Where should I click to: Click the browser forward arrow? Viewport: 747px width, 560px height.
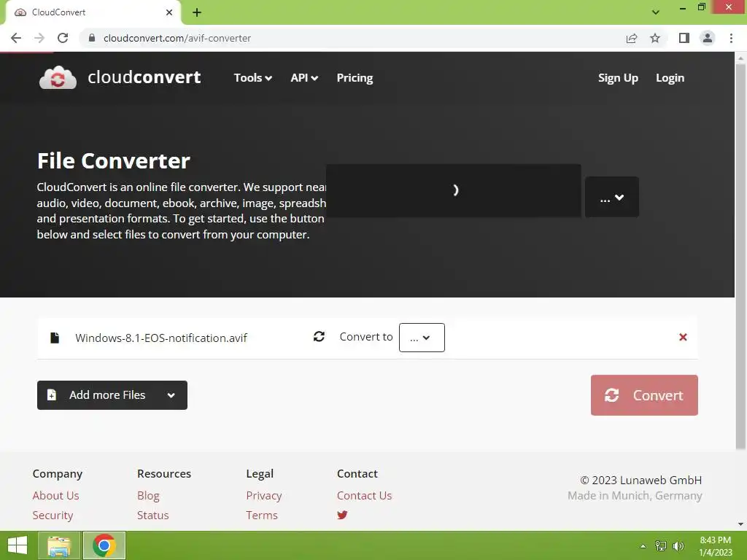pos(39,38)
